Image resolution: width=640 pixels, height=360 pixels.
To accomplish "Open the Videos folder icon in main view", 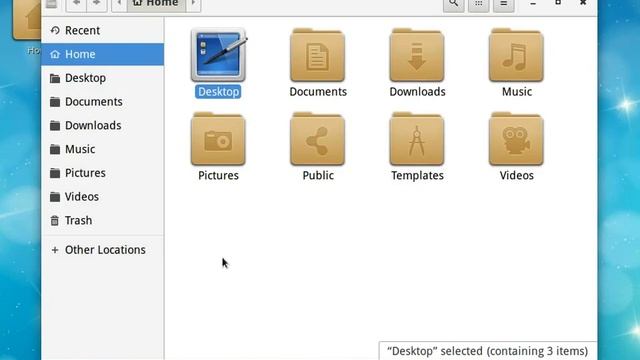I will [516, 139].
